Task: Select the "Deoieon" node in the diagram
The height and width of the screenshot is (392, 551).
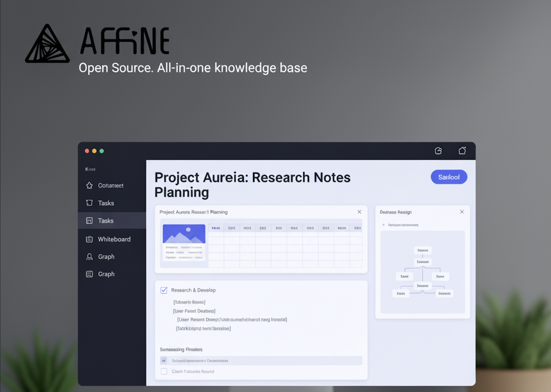Action: click(445, 293)
